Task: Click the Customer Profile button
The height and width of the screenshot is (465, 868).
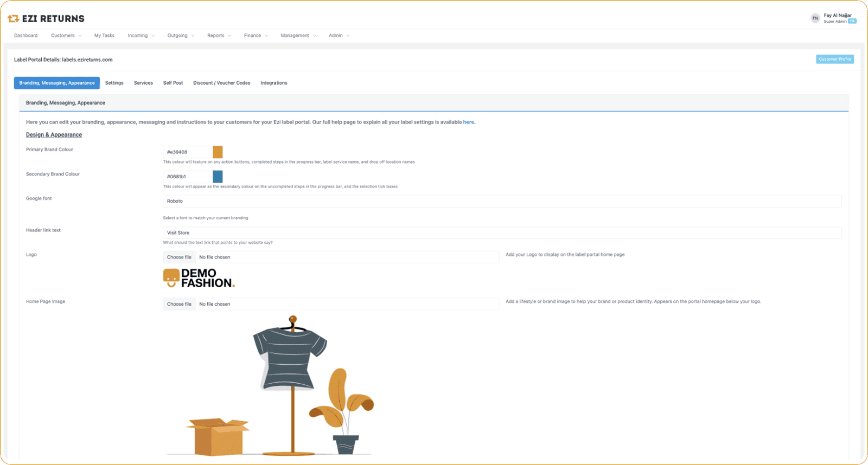Action: coord(834,59)
